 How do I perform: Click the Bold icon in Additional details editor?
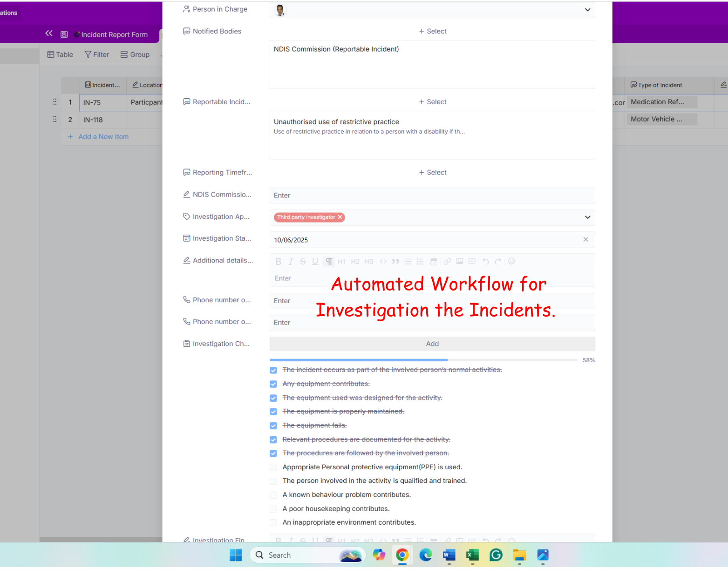coord(278,262)
